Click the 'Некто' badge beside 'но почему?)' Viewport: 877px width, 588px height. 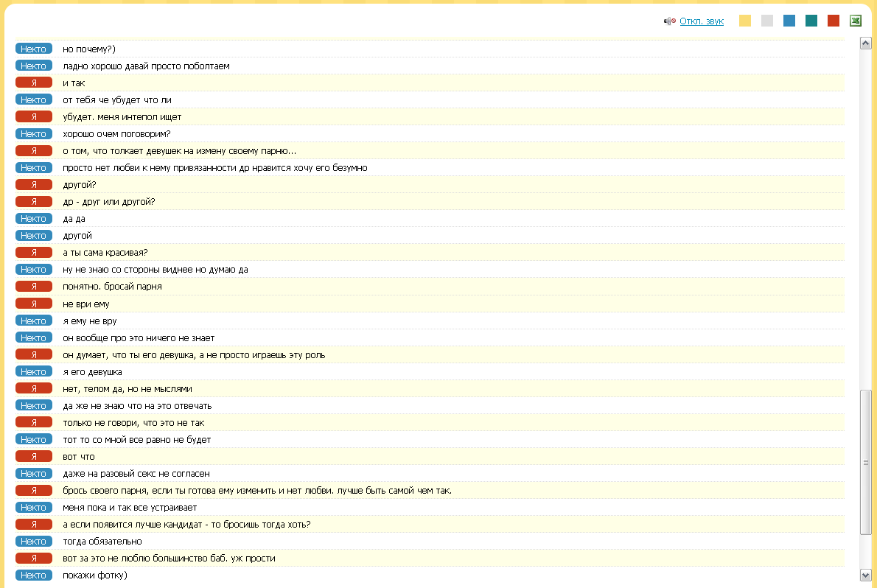[x=34, y=49]
